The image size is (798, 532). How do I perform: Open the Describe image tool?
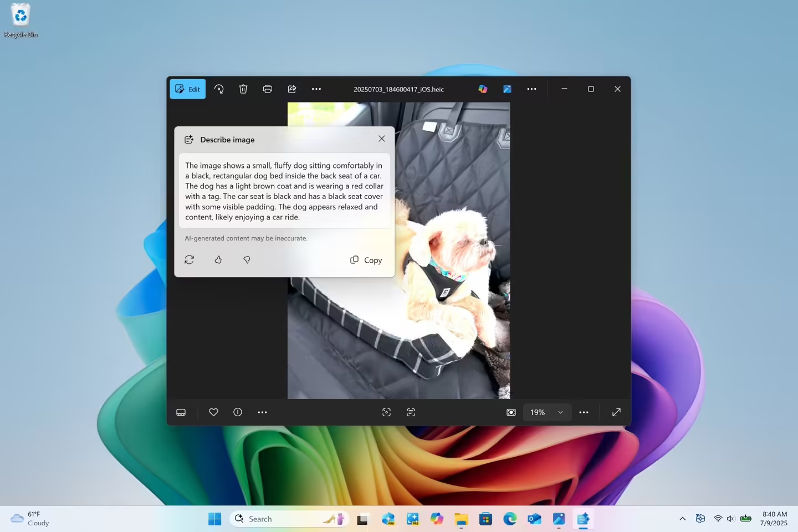click(x=411, y=412)
